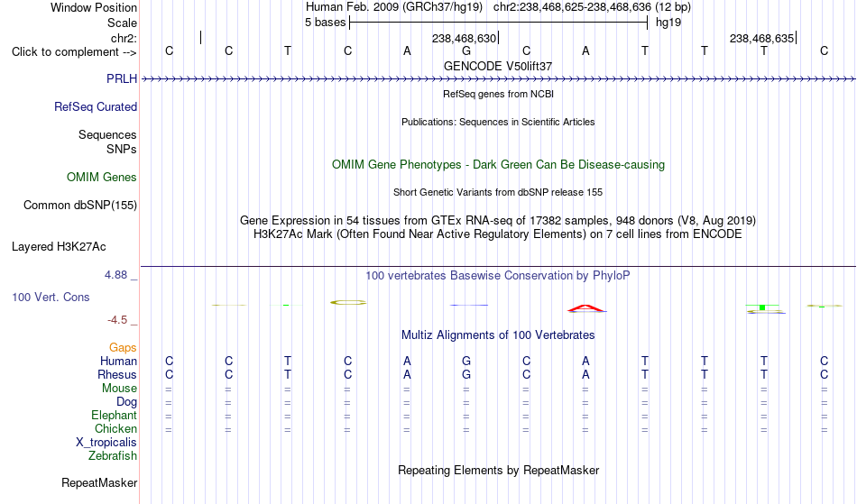Click the G base in the Rhesus alignment row
The width and height of the screenshot is (857, 504).
466,374
